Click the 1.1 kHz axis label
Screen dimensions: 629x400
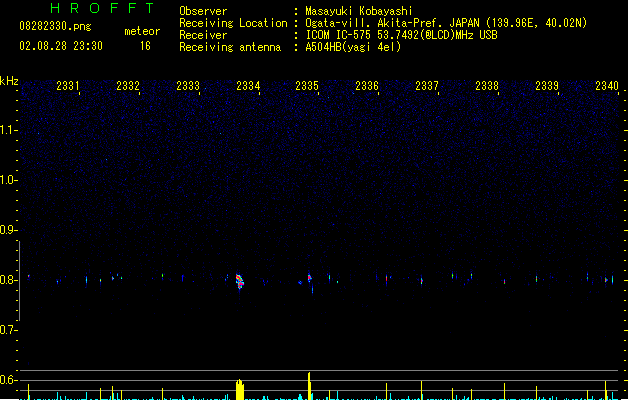point(8,130)
